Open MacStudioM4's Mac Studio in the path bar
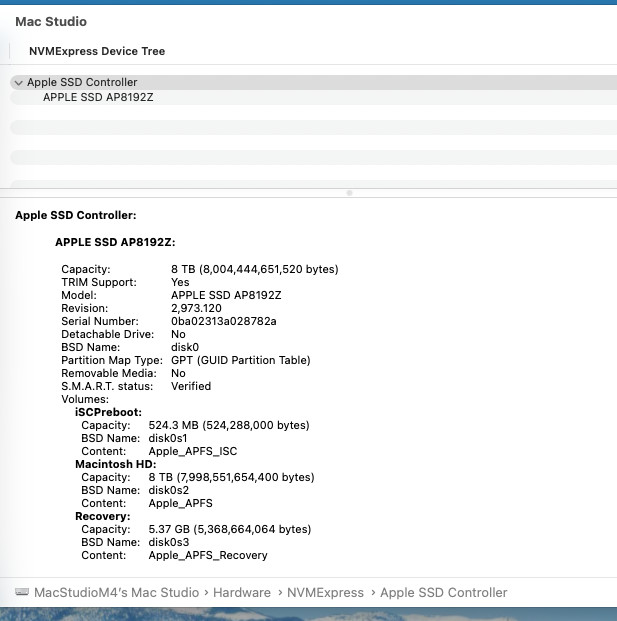This screenshot has height=621, width=617. pyautogui.click(x=116, y=592)
